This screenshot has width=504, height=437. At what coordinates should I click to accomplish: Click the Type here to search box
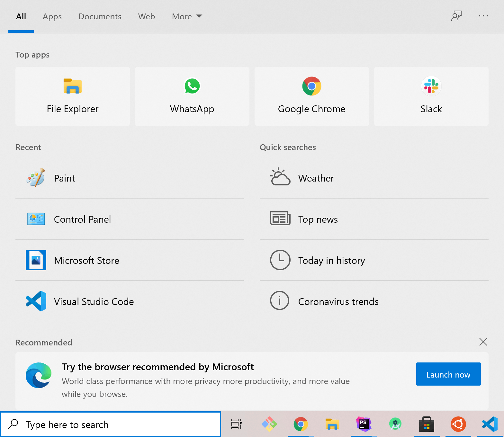click(x=111, y=424)
